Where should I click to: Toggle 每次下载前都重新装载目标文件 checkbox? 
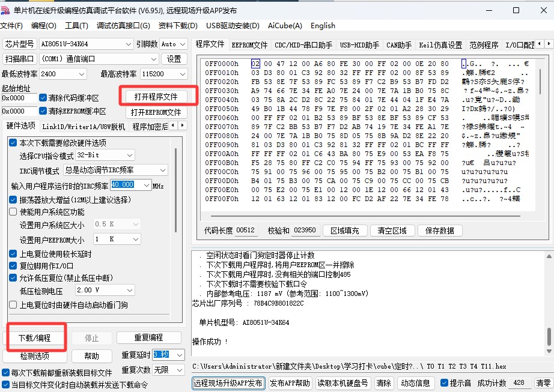pos(5,372)
